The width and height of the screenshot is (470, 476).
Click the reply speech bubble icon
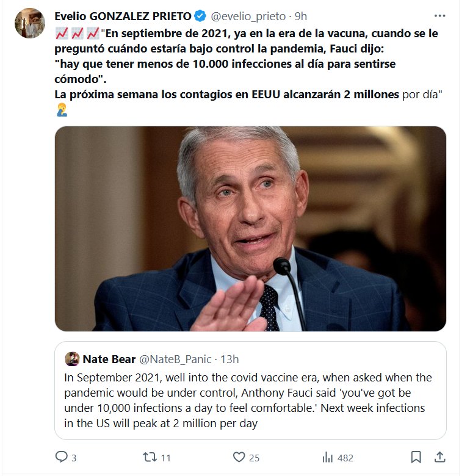tap(62, 457)
